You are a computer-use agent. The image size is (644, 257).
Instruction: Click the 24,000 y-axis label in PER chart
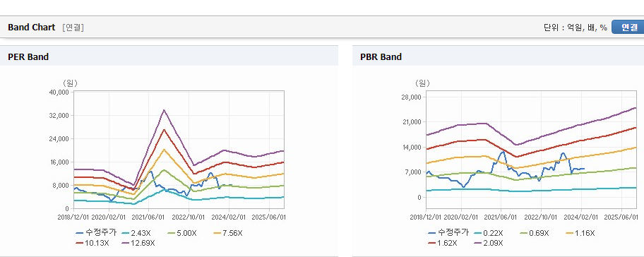coord(59,139)
